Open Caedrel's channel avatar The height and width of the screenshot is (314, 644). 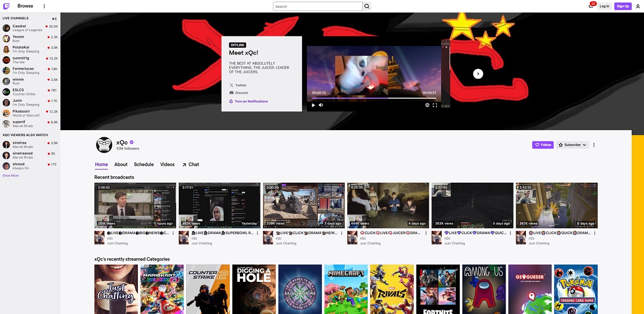click(x=6, y=28)
